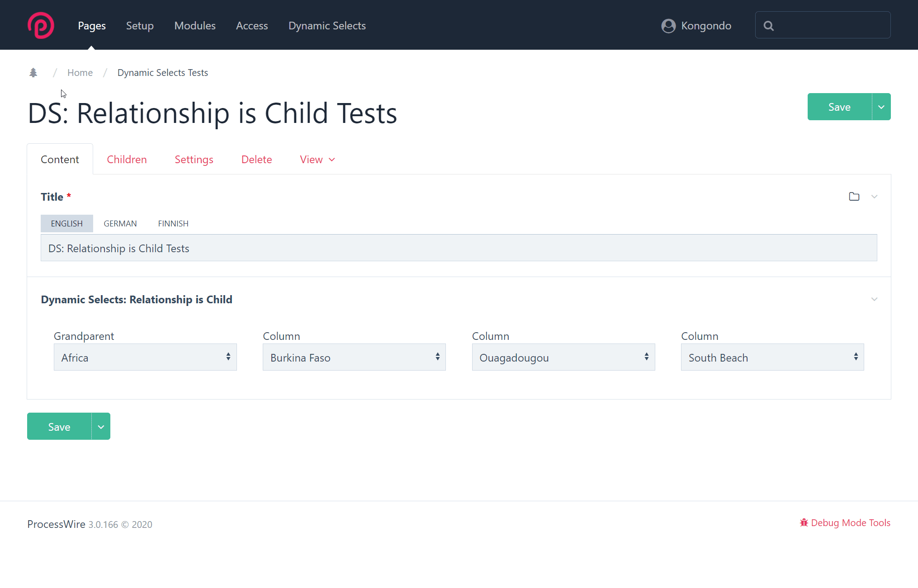Click the folder icon in Title field
Viewport: 918px width, 588px height.
854,197
